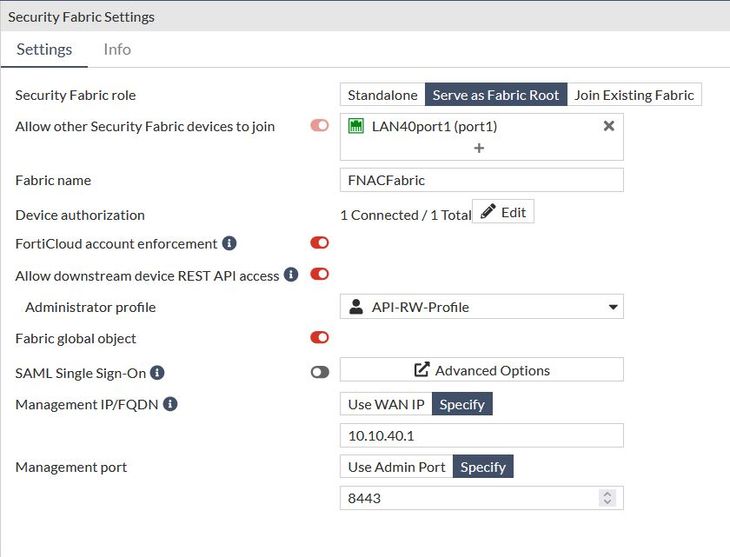The height and width of the screenshot is (557, 730).
Task: Click REST API access info icon
Action: 291,274
